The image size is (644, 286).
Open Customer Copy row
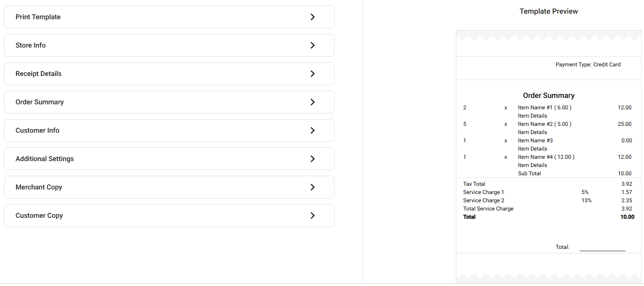pyautogui.click(x=39, y=216)
